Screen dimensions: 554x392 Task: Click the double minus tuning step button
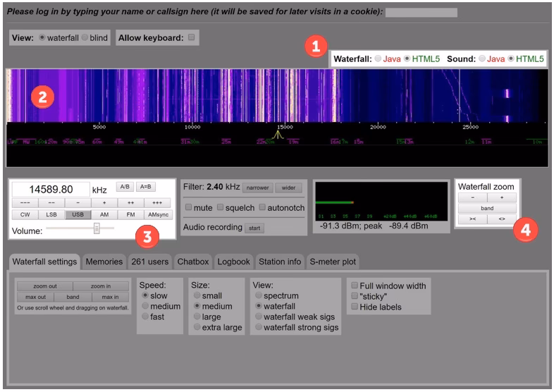point(51,203)
